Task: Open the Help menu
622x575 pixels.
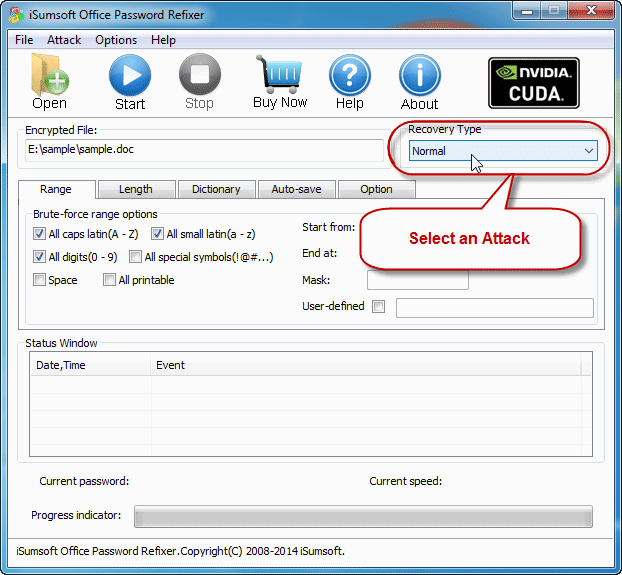Action: 163,40
